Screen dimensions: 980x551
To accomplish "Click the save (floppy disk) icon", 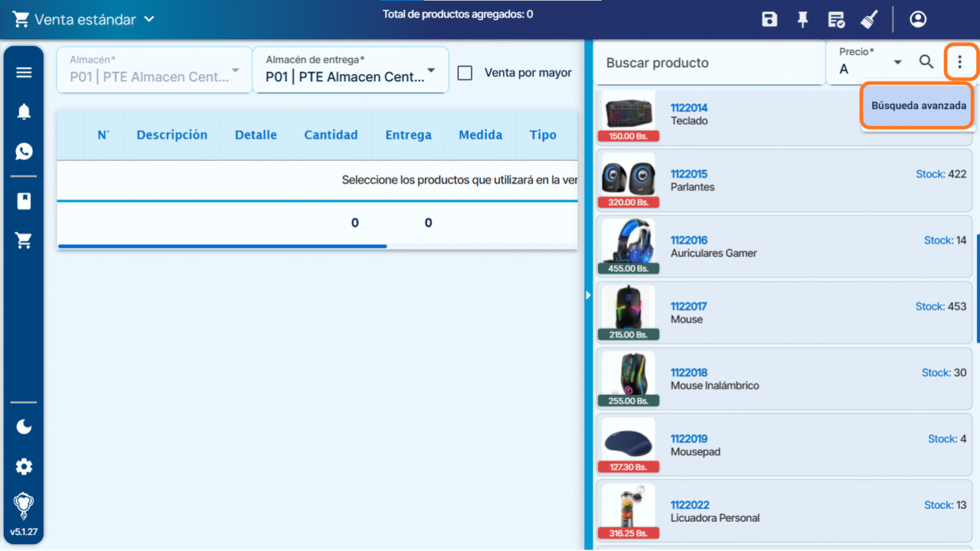I will [x=769, y=20].
